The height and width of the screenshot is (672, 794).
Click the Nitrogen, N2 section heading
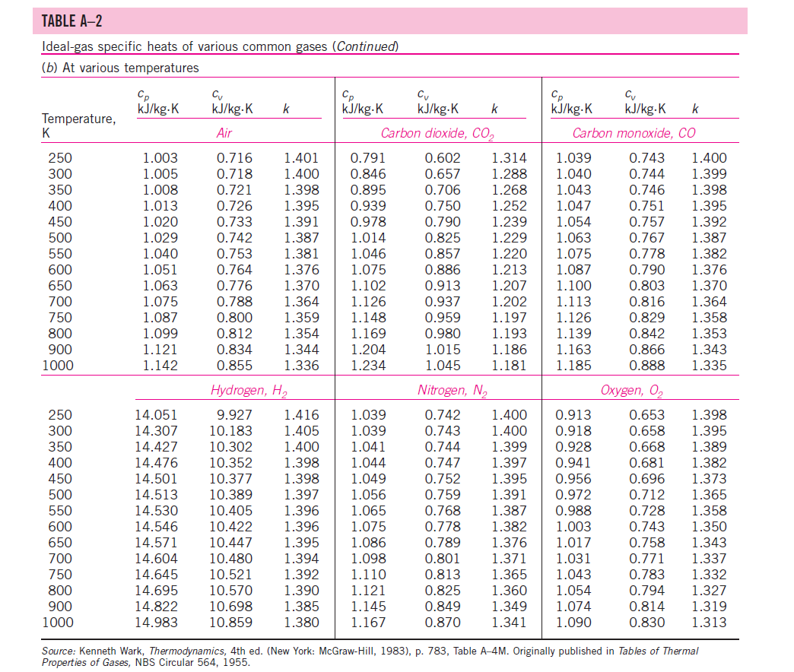click(x=453, y=391)
